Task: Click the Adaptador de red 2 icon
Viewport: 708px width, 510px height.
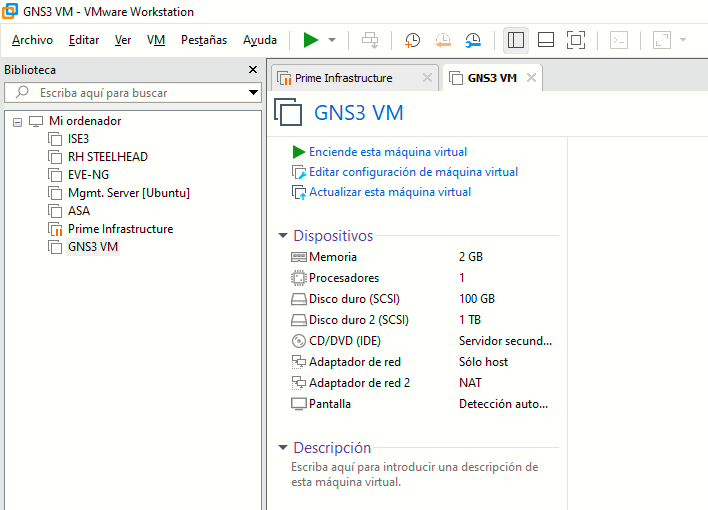Action: [298, 383]
